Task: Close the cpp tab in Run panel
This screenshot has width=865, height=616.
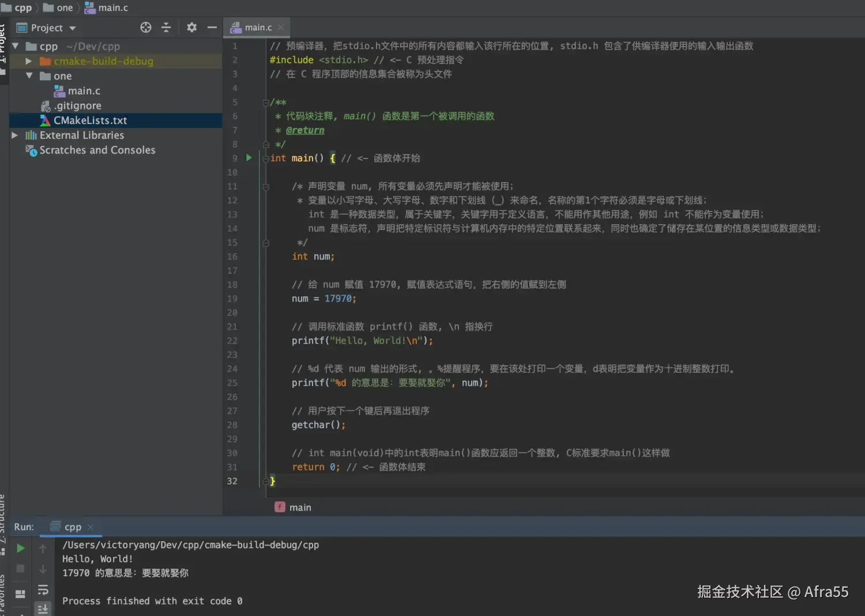Action: click(x=91, y=527)
